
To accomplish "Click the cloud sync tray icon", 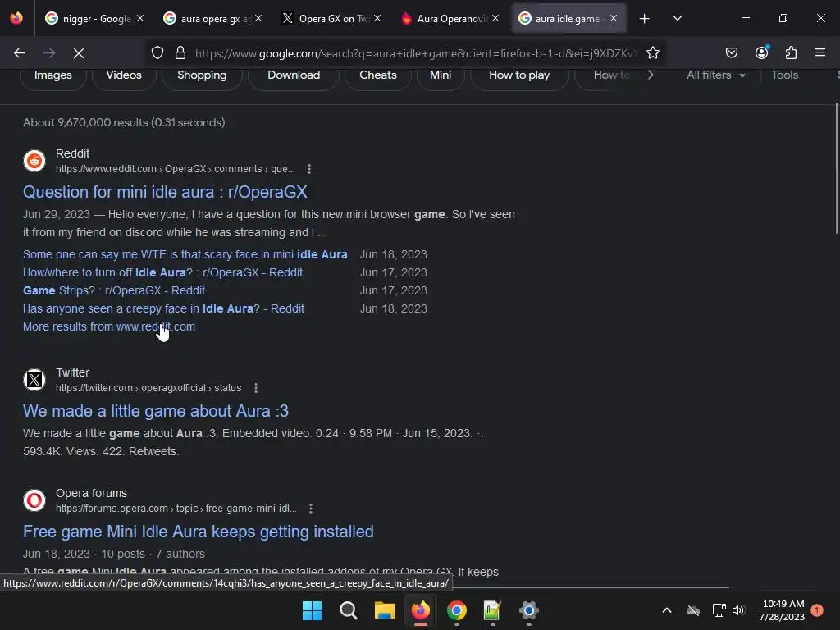I will click(693, 610).
